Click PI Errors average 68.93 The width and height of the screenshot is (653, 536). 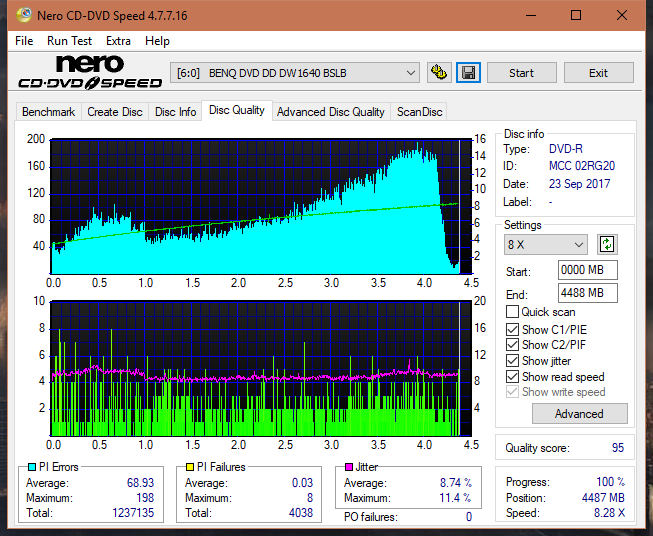[x=140, y=483]
